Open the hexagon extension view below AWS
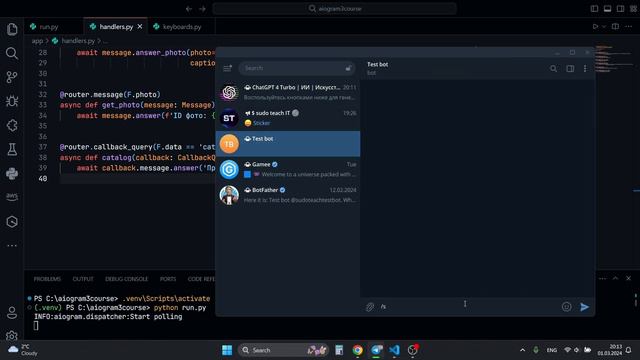Viewport: 640px width, 360px height. 12,222
